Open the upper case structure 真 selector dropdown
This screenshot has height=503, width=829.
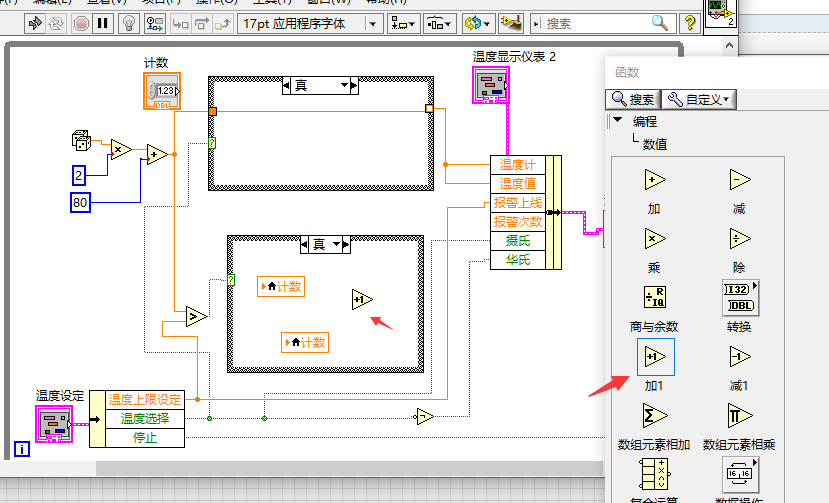[x=344, y=85]
